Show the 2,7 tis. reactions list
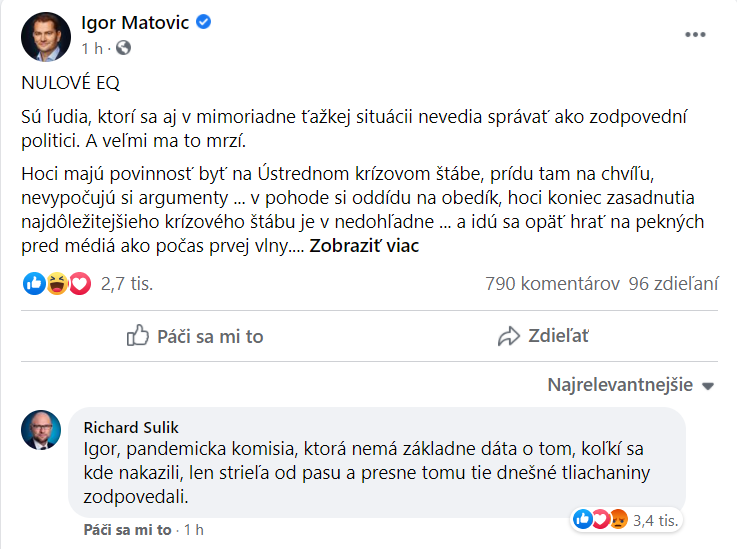Image resolution: width=737 pixels, height=549 pixels. click(127, 284)
